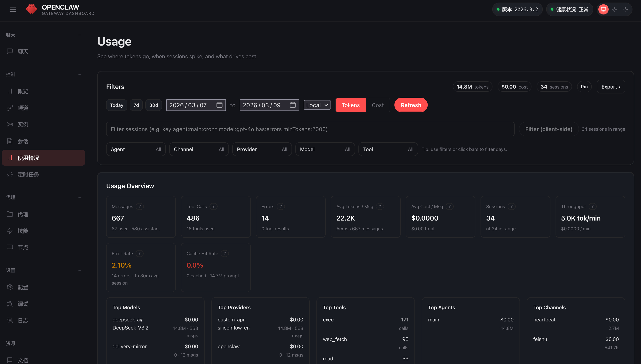The width and height of the screenshot is (641, 364).
Task: Toggle display mode to Tokens
Action: [351, 105]
